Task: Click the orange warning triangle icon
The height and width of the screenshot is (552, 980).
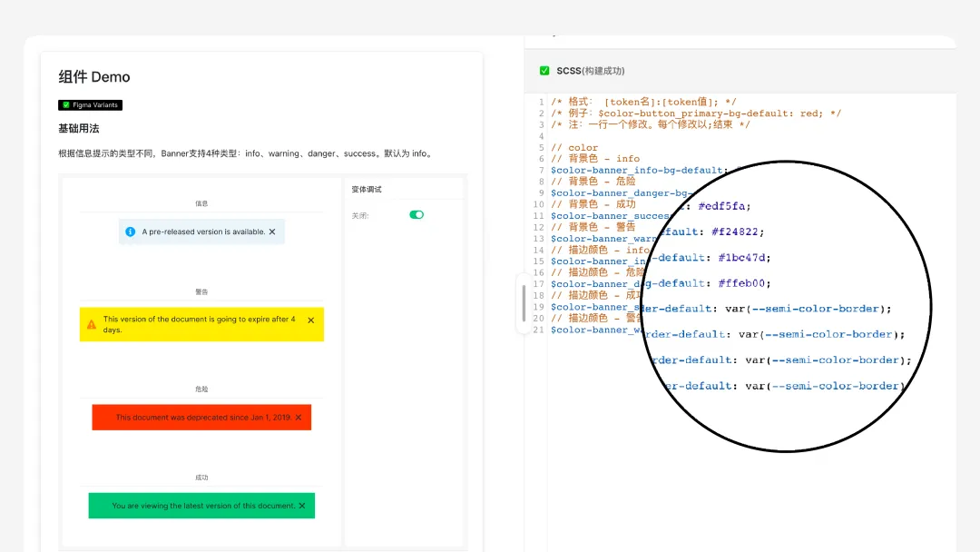Action: click(92, 324)
